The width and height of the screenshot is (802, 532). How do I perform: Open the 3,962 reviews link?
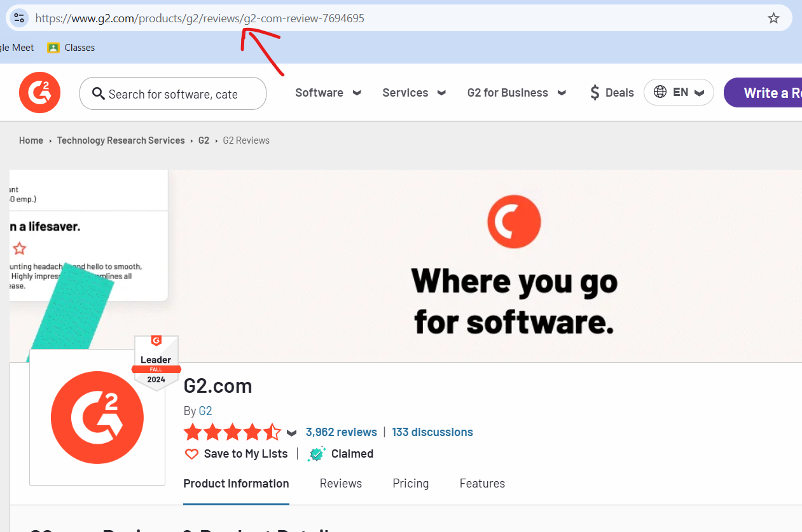click(x=341, y=432)
